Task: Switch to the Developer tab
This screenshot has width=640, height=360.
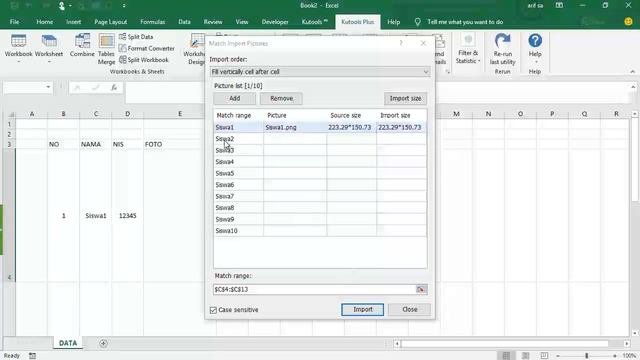Action: point(275,22)
